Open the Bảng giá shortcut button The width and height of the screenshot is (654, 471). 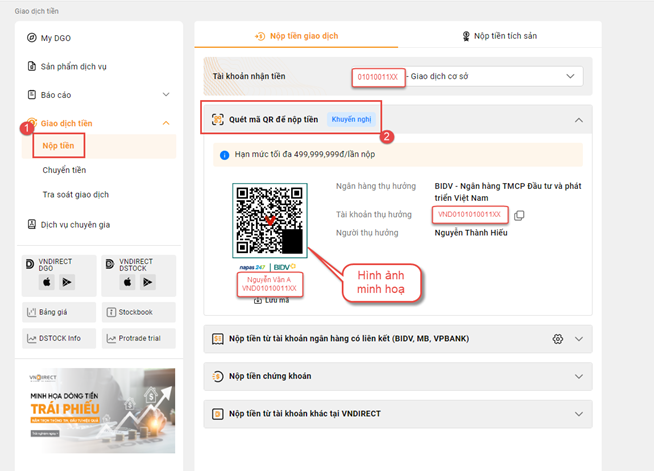coord(59,312)
